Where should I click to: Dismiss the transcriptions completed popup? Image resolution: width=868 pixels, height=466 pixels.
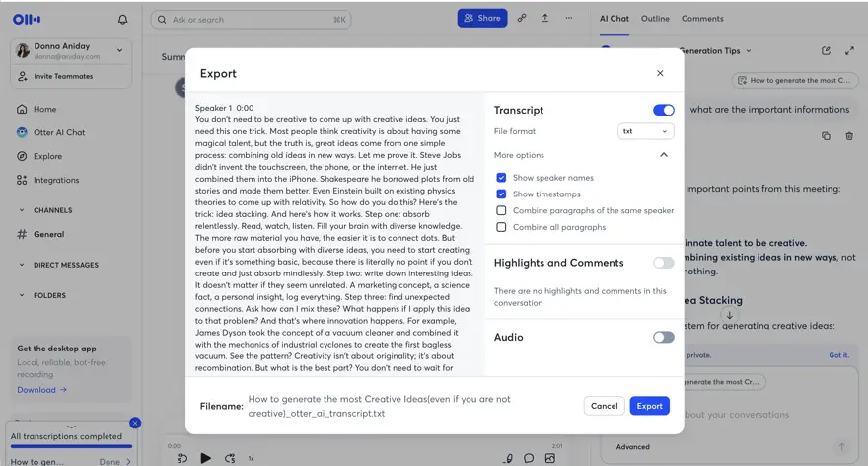(135, 423)
